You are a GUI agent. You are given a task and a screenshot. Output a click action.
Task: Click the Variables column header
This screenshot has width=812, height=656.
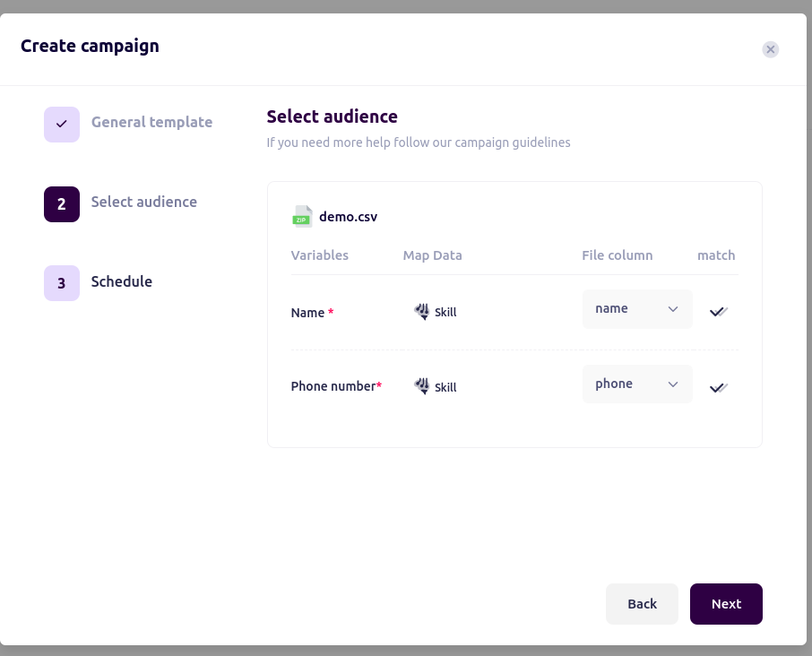pyautogui.click(x=320, y=255)
